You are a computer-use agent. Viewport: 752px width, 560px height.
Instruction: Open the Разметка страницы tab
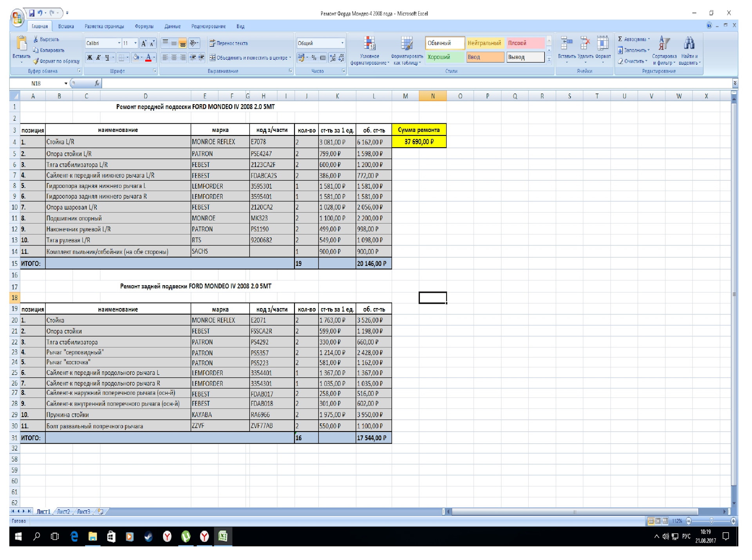104,26
